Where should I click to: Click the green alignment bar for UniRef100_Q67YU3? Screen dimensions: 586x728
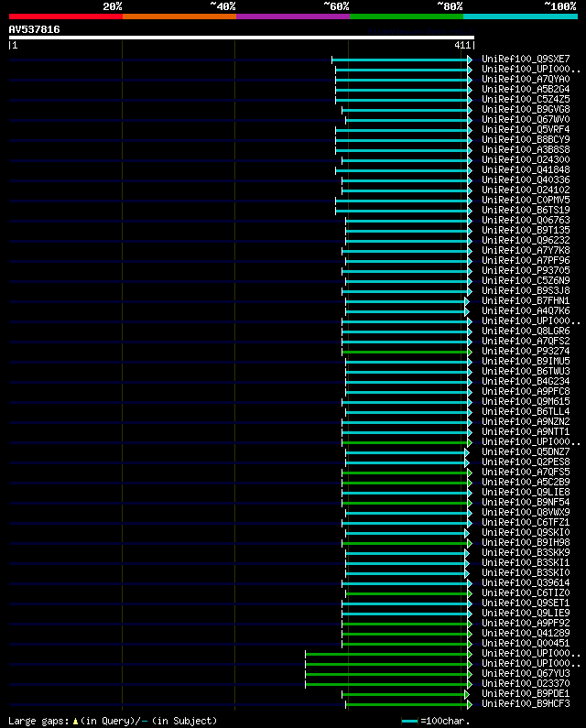[386, 674]
